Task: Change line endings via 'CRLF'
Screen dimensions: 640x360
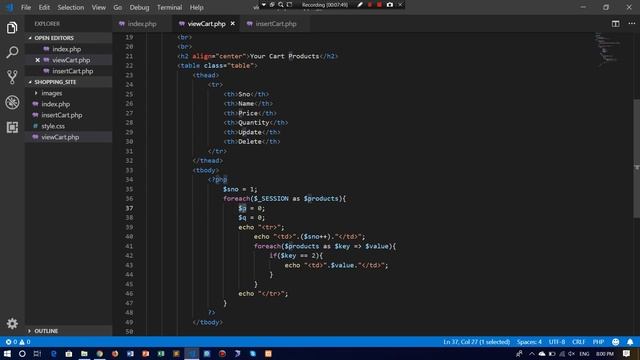Action: (x=579, y=342)
